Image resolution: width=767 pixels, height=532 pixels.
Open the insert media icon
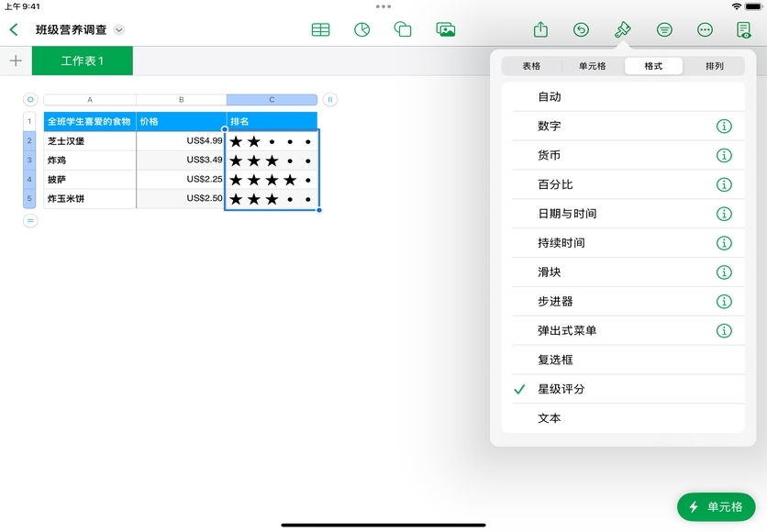446,29
